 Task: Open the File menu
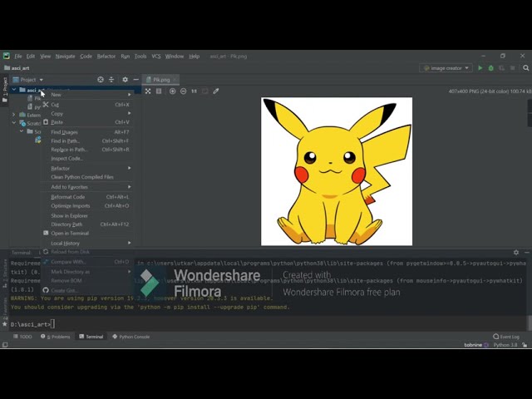click(x=18, y=57)
